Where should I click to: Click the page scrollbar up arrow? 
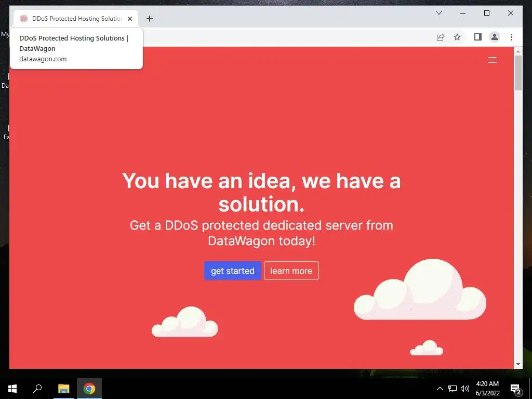(x=518, y=51)
